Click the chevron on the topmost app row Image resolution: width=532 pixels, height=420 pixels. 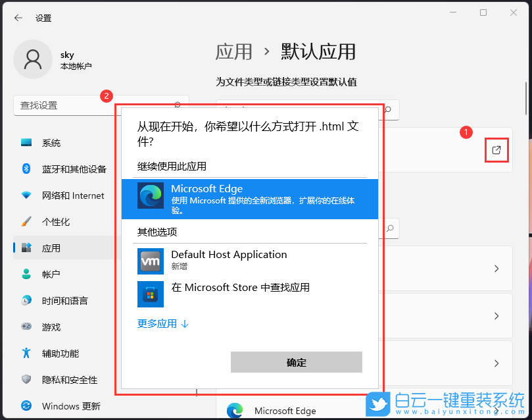pos(496,269)
